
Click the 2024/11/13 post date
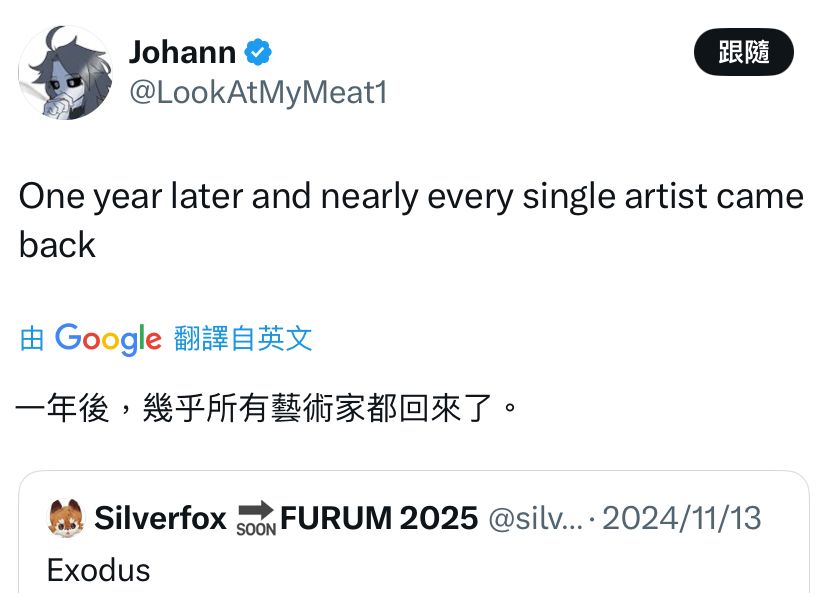point(681,518)
